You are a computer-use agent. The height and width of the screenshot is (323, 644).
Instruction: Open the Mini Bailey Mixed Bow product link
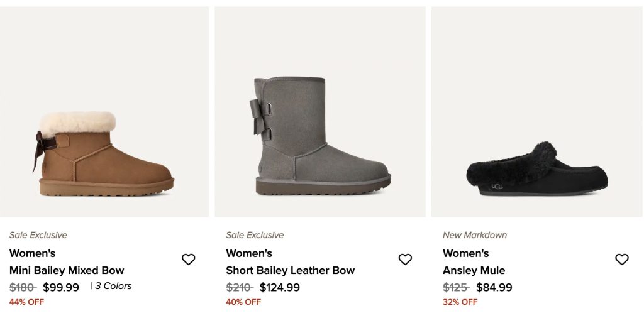(67, 270)
